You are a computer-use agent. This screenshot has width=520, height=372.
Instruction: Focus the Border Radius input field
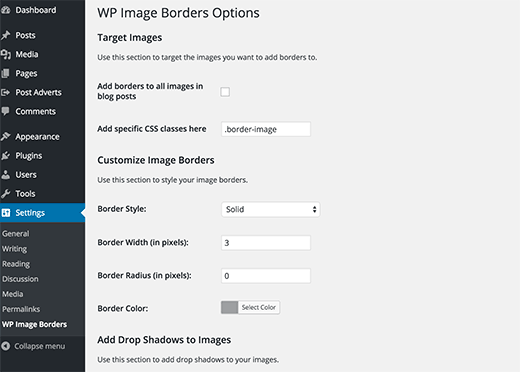click(266, 276)
